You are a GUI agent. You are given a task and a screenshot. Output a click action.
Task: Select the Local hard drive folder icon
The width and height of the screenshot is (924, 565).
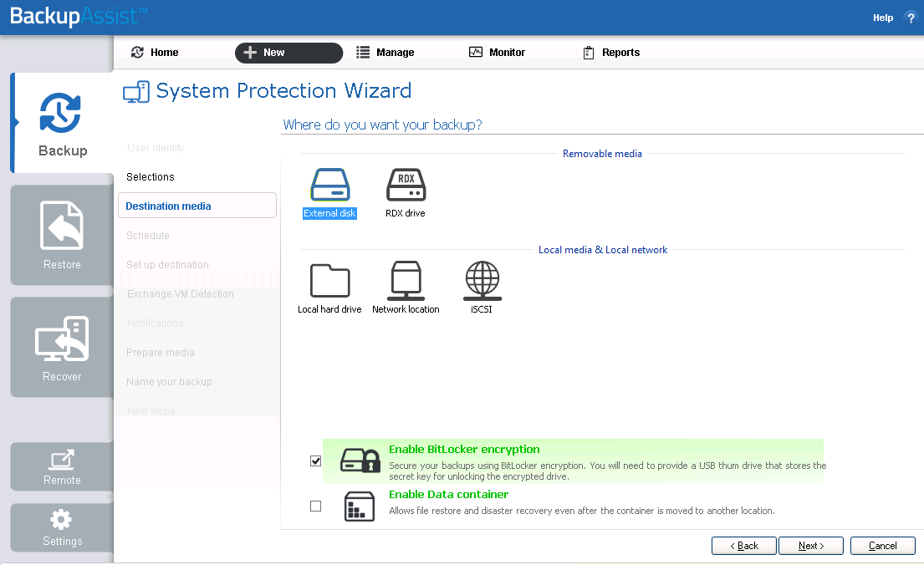330,281
